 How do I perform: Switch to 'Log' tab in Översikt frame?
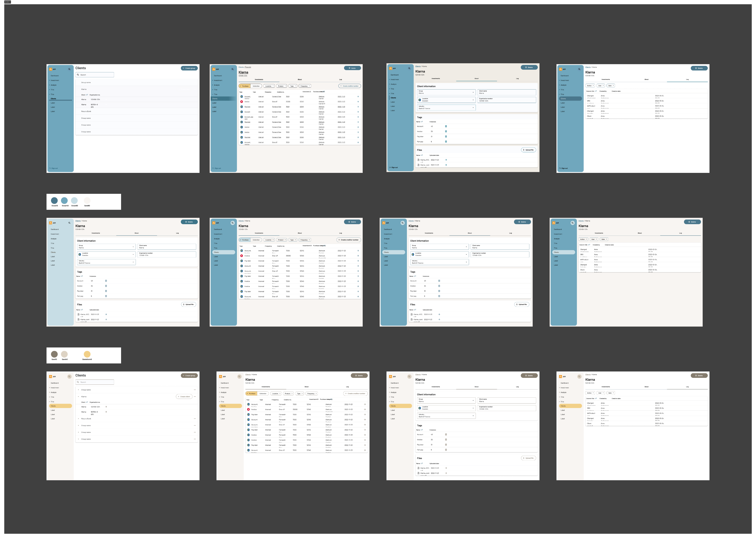[x=340, y=80]
